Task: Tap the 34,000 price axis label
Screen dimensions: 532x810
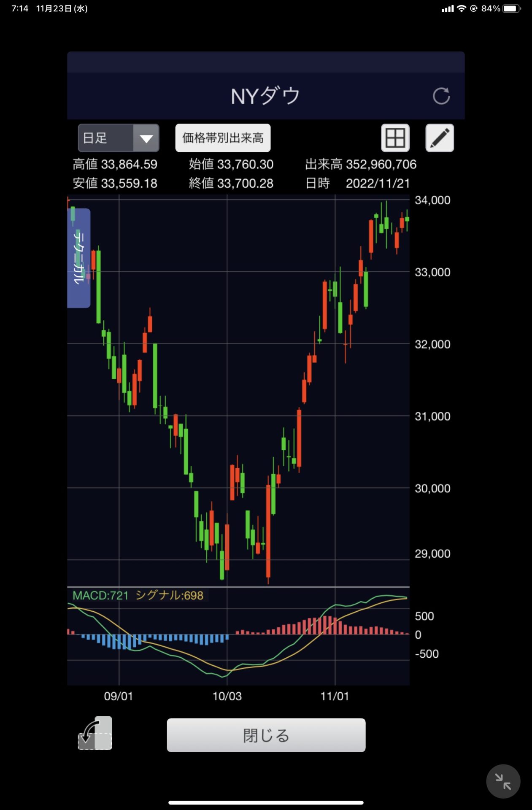Action: coord(432,200)
